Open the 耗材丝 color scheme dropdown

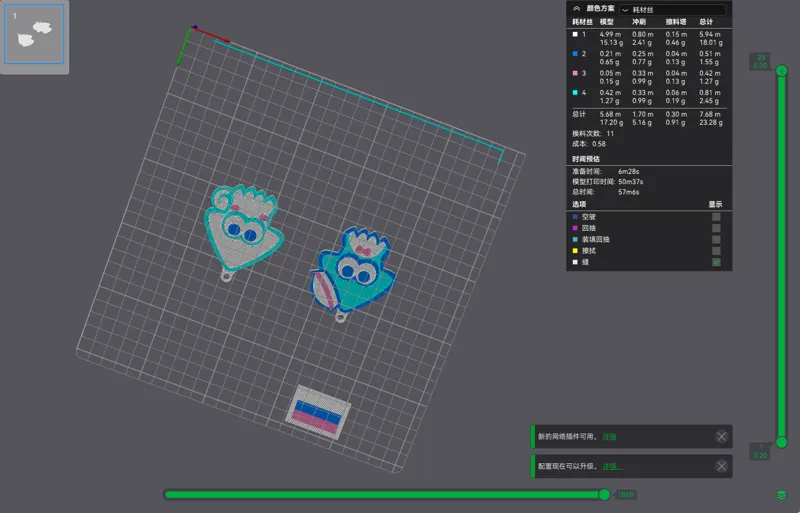point(672,10)
